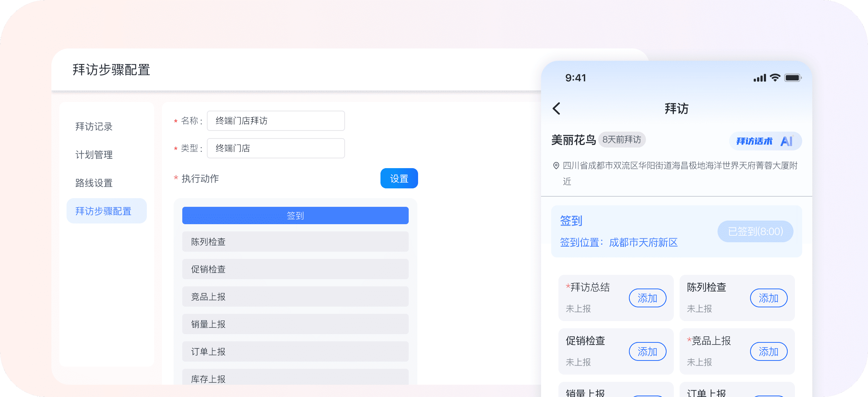Tap 添加 on mobile 竞品上报 card

tap(769, 352)
